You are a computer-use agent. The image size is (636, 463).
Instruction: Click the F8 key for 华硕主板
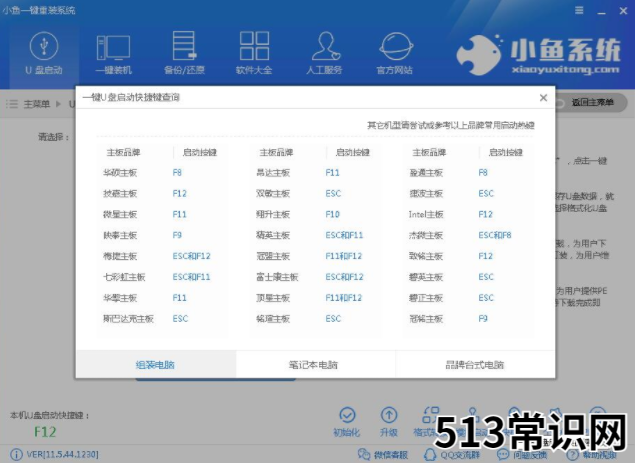(x=177, y=173)
